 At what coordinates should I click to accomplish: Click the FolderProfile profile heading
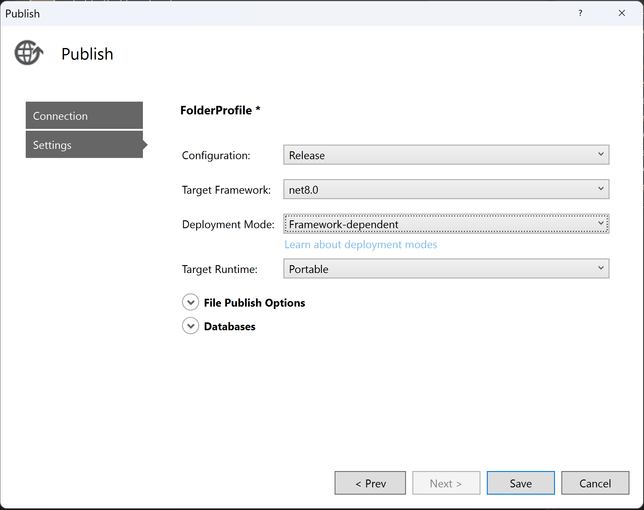pyautogui.click(x=220, y=111)
